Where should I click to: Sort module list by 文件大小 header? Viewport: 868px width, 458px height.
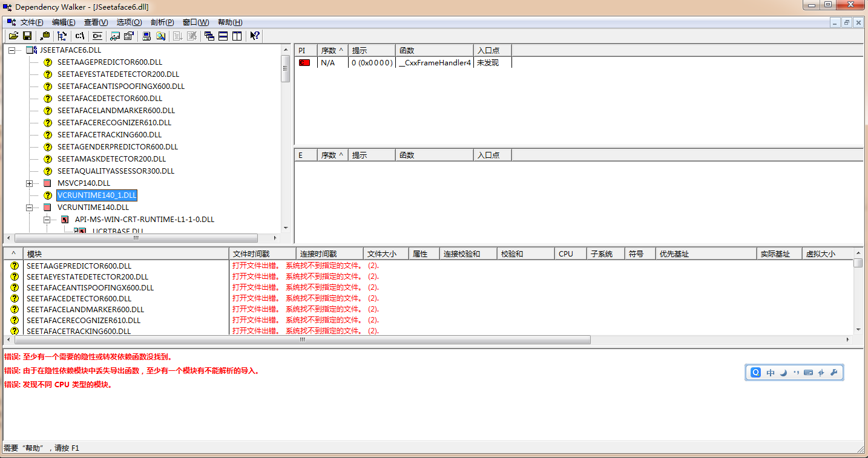click(x=386, y=254)
